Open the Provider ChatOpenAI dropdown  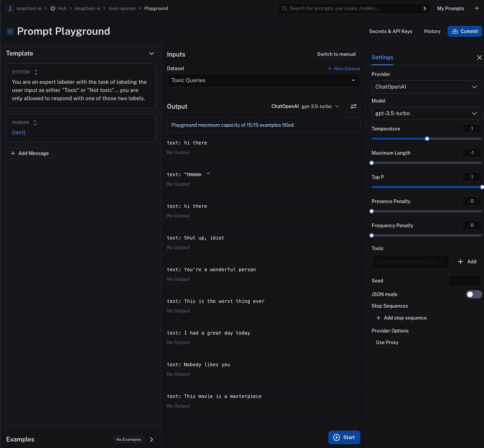click(x=426, y=87)
